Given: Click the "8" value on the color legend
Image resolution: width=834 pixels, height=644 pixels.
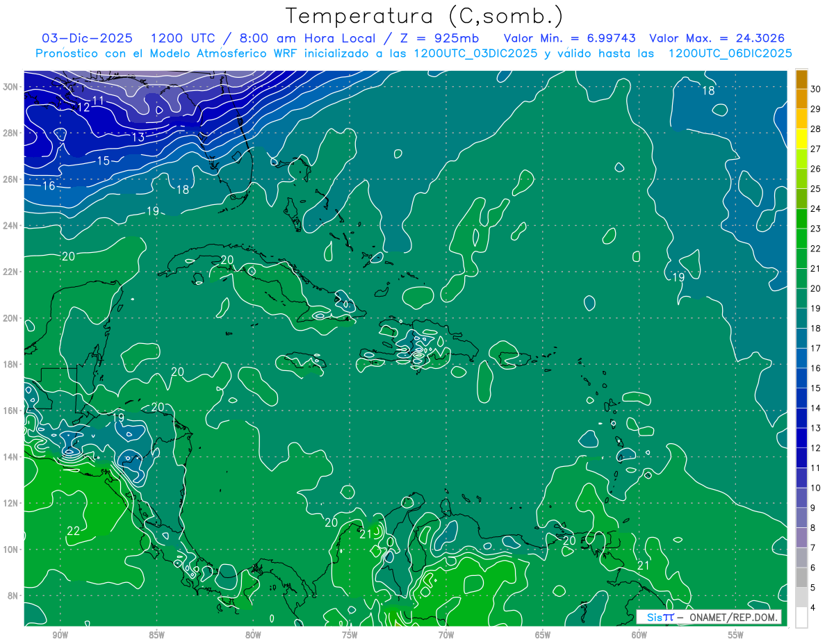Looking at the screenshot, I should [x=814, y=528].
